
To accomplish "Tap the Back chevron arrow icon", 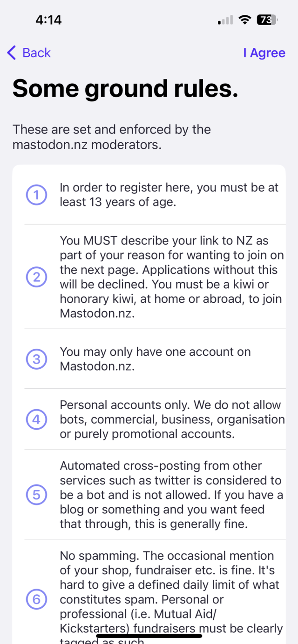I will coord(12,53).
